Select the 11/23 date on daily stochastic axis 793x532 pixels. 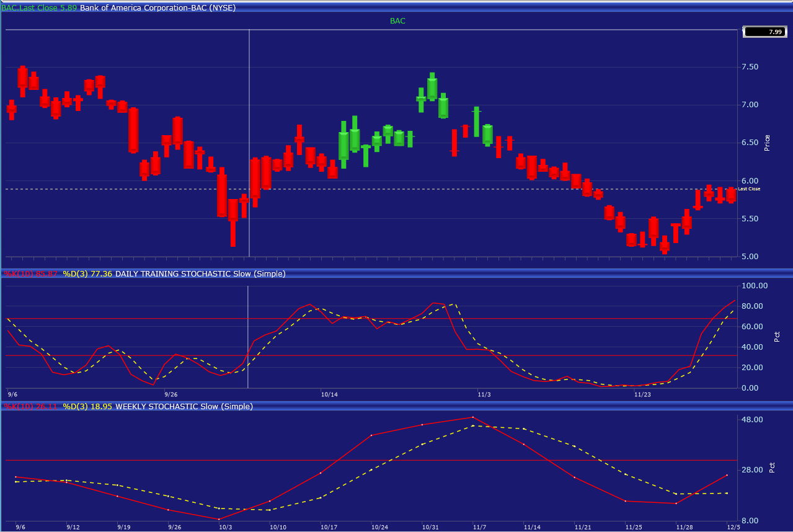tap(643, 394)
